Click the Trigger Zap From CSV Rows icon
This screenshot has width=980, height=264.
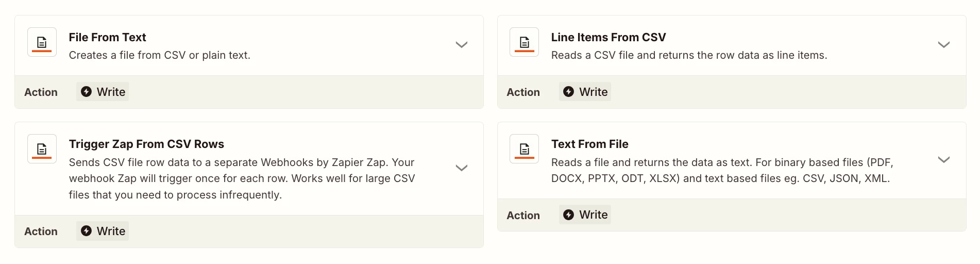coord(42,149)
